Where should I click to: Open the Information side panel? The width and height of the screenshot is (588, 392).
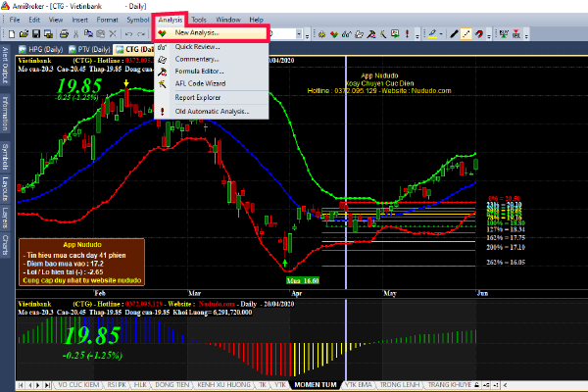tap(5, 114)
